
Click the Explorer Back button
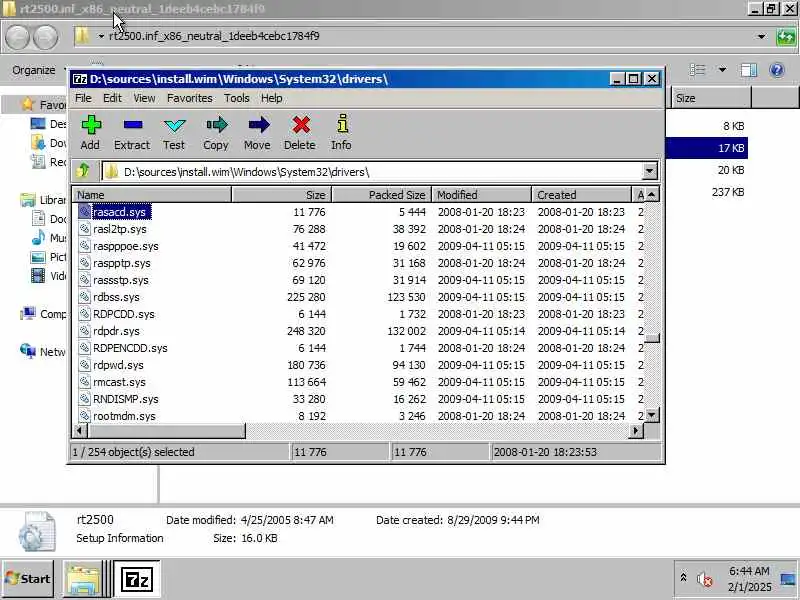coord(17,37)
